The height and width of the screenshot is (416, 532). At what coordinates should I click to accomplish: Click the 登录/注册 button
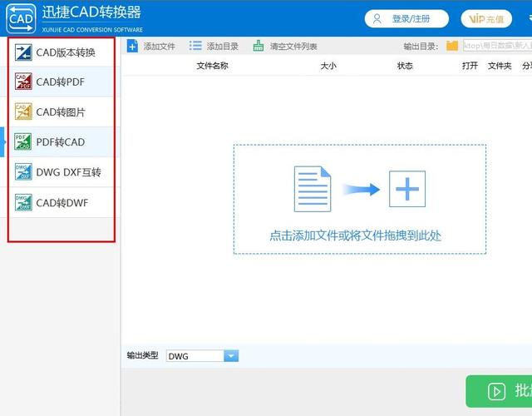tap(406, 18)
